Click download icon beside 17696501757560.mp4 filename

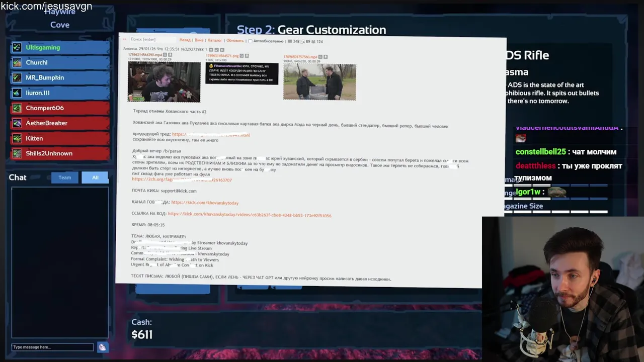326,57
